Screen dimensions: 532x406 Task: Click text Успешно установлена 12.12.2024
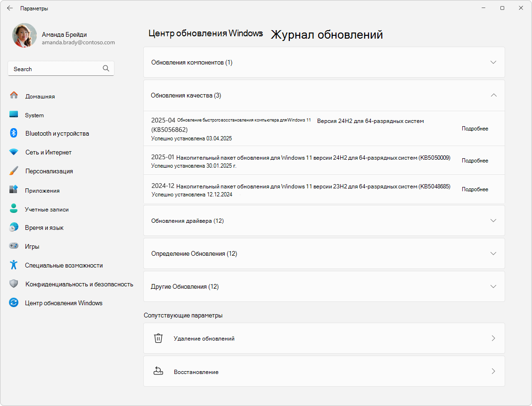[192, 195]
